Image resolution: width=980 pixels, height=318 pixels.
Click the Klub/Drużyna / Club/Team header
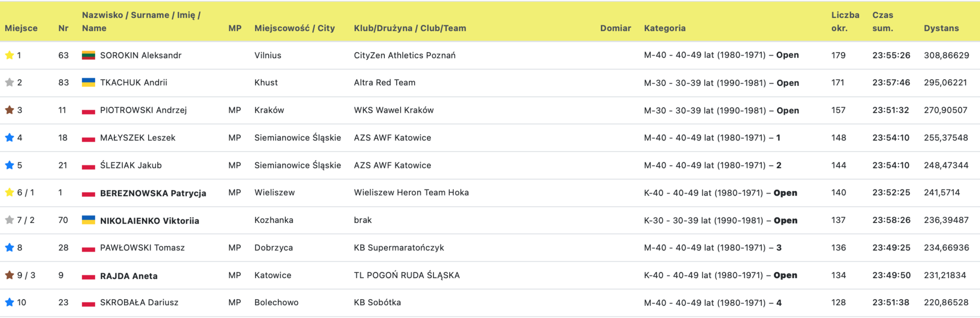tap(410, 28)
